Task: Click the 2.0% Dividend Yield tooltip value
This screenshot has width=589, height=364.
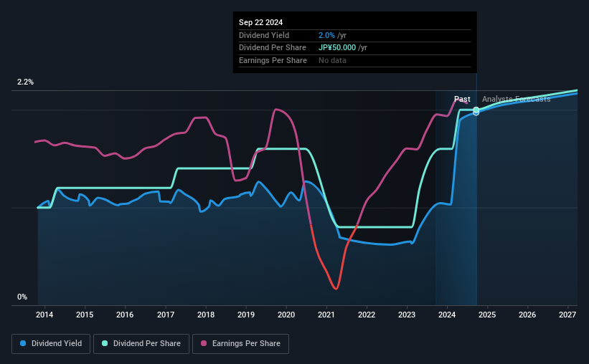Action: 326,35
